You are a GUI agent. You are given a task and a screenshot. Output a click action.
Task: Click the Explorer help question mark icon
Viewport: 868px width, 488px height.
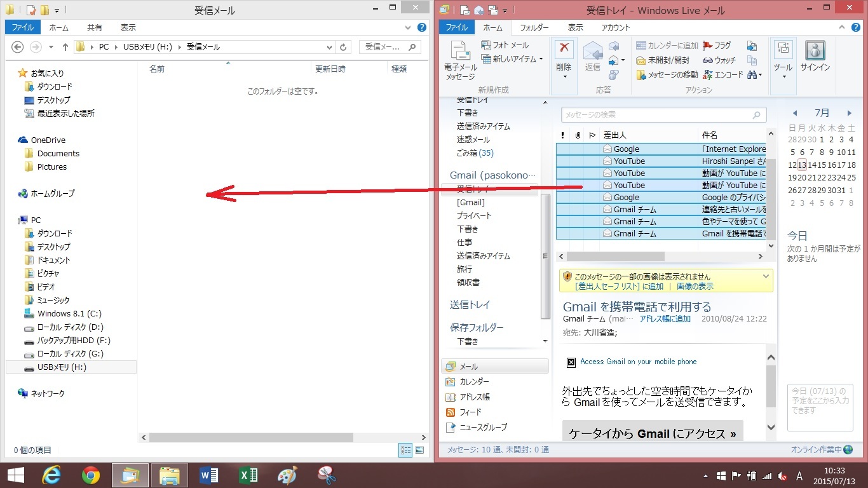coord(421,28)
